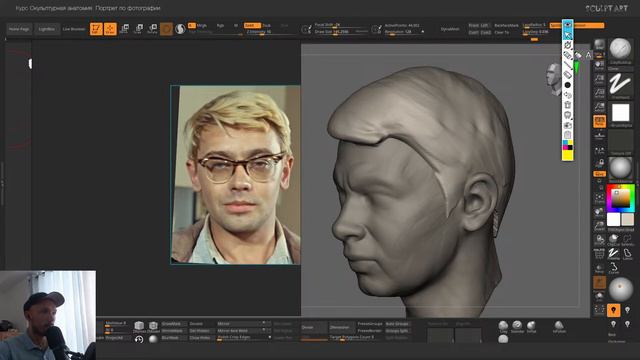
Task: Switch to the Cust1 view
Action: coord(473,32)
